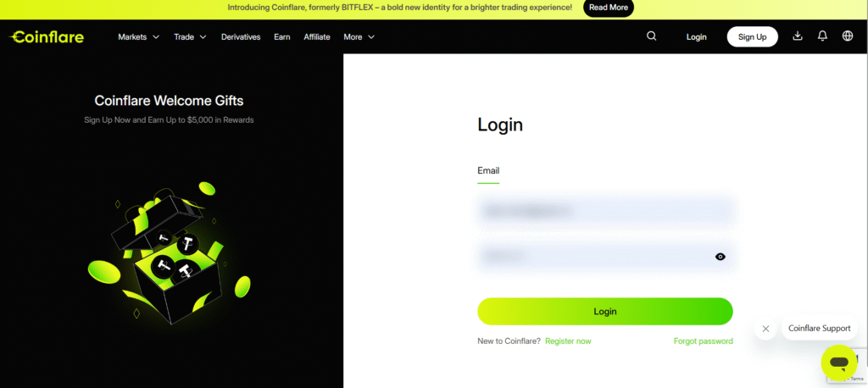The image size is (868, 388).
Task: Click the Coinflare logo in header
Action: click(x=47, y=37)
